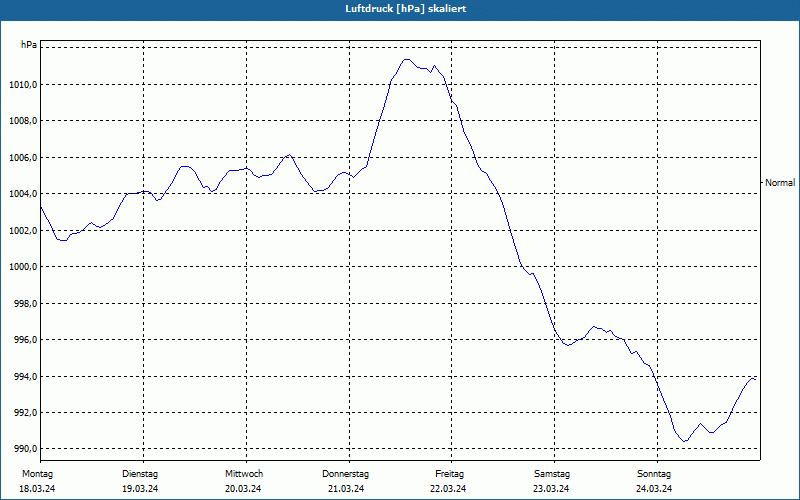Screen dimensions: 800x500
Task: Click the date 24.03.24
Action: [654, 489]
